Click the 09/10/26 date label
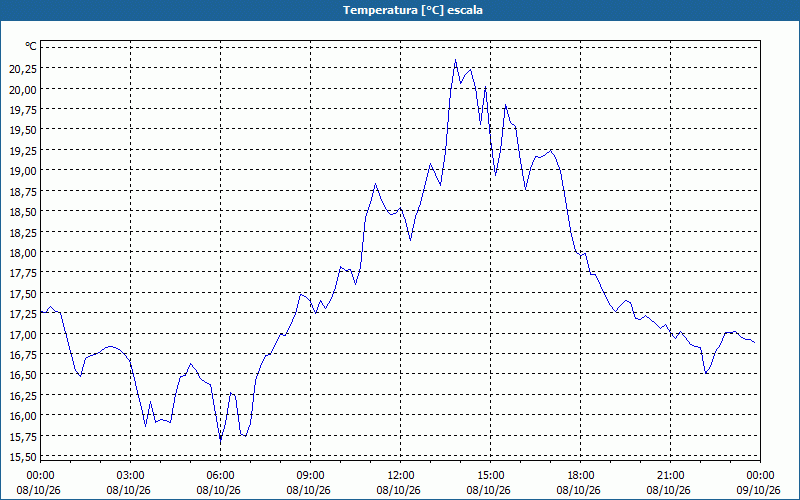 tap(759, 490)
